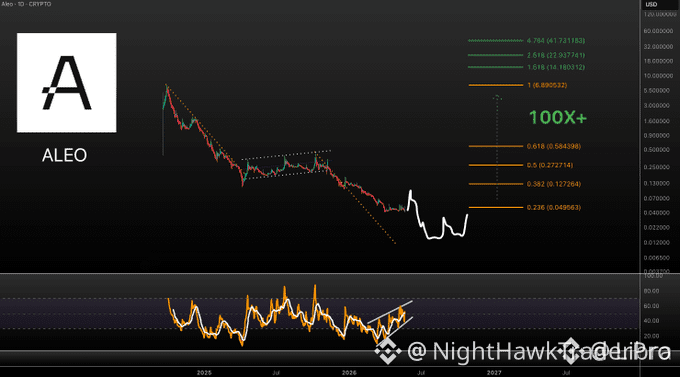
Task: Select the '1.618 (14.180312)' Fibonacci label
Action: [556, 67]
